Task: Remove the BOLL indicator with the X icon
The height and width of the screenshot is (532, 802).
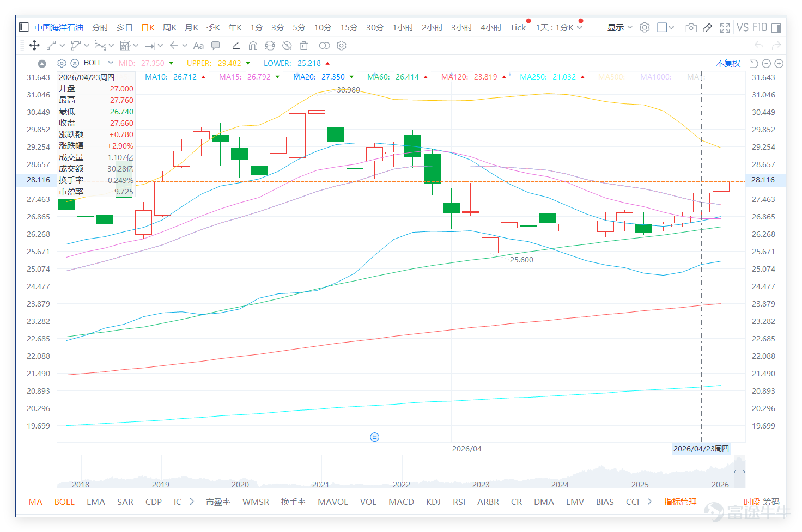Action: coord(75,63)
